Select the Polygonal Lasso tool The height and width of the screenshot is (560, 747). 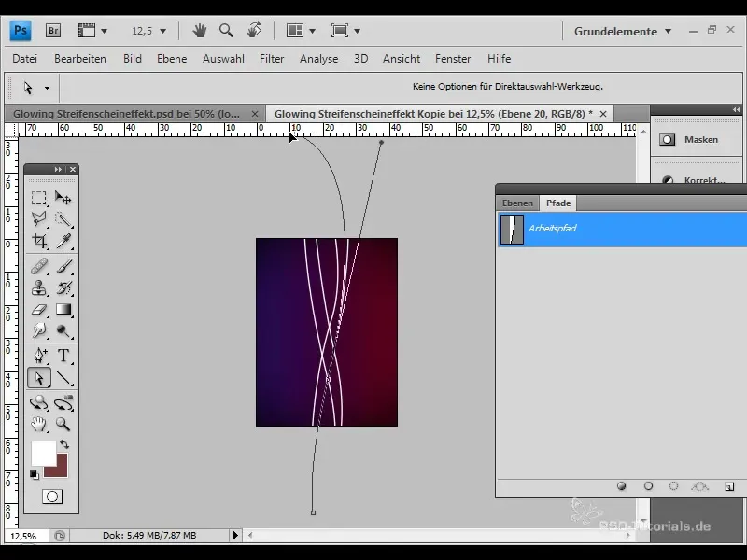tap(38, 219)
